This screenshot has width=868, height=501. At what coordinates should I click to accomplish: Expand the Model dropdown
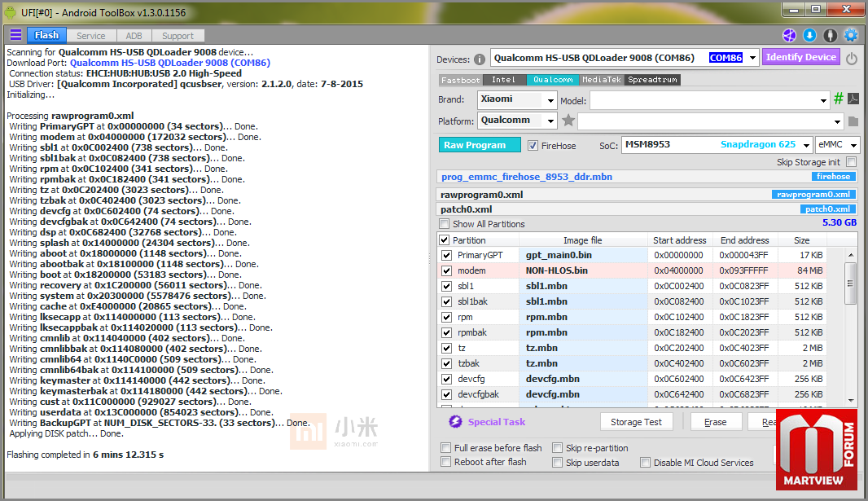click(x=823, y=101)
